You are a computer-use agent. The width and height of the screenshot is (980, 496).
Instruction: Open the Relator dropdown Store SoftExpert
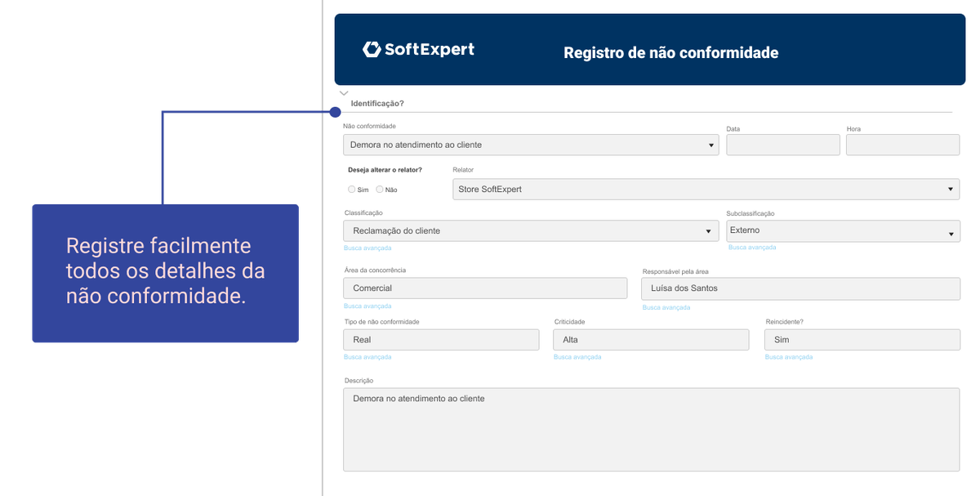click(706, 189)
